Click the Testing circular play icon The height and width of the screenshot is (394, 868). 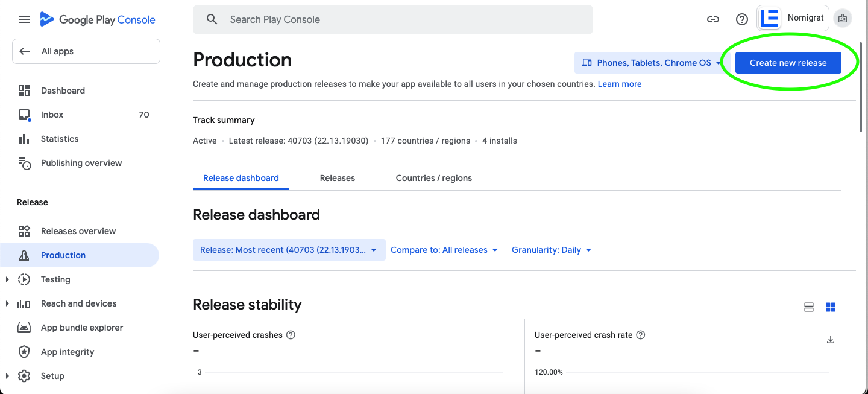click(24, 279)
